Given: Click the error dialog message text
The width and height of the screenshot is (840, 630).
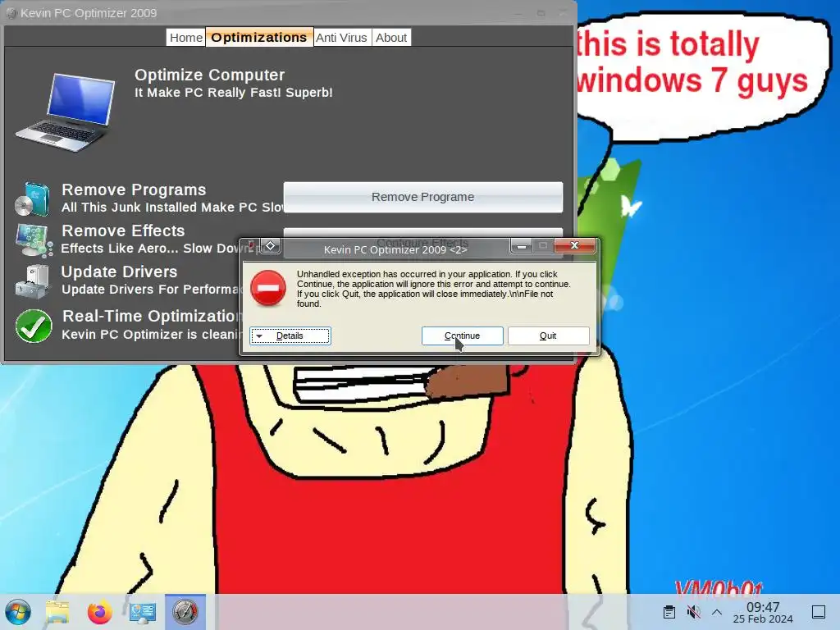Looking at the screenshot, I should point(433,289).
